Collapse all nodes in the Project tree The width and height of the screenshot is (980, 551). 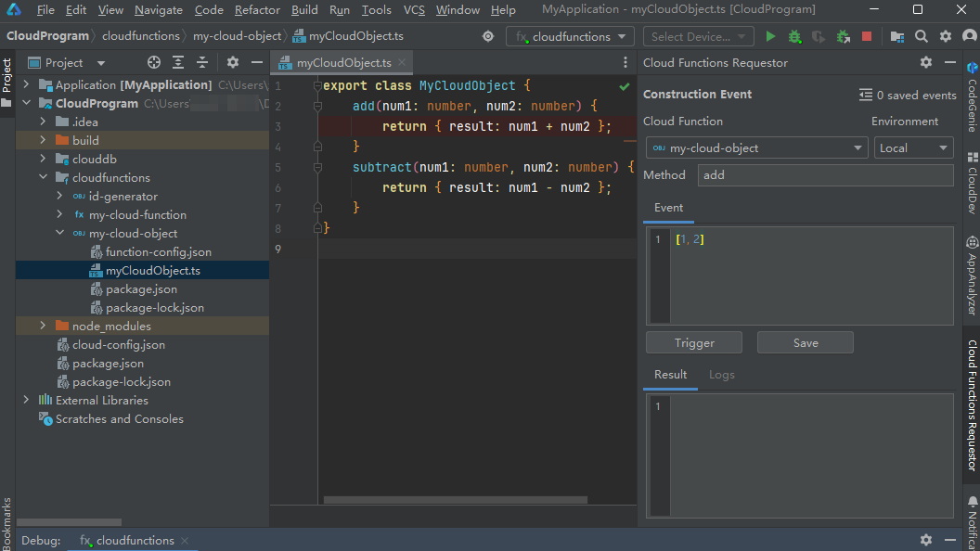pyautogui.click(x=200, y=62)
